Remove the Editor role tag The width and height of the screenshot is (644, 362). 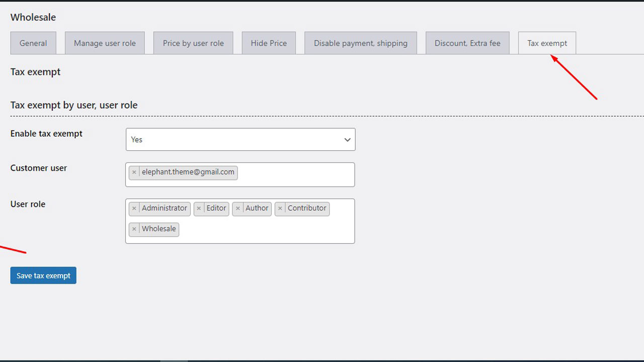[199, 208]
